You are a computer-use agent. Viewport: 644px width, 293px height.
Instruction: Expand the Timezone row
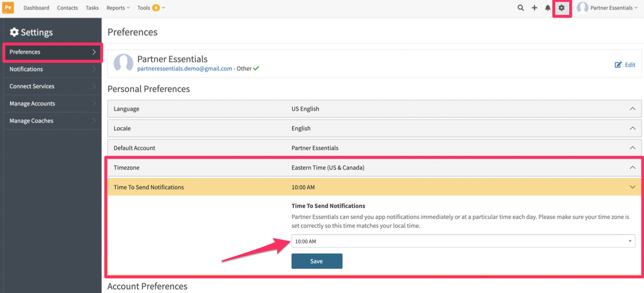374,167
